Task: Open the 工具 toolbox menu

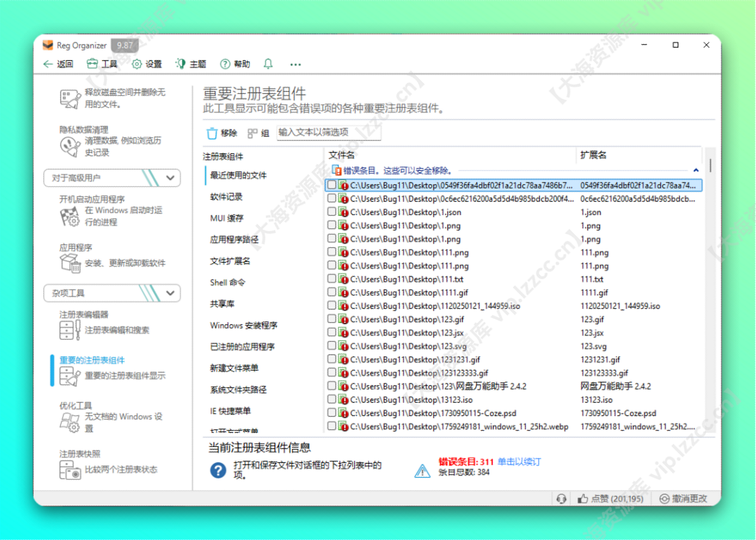Action: pos(101,64)
